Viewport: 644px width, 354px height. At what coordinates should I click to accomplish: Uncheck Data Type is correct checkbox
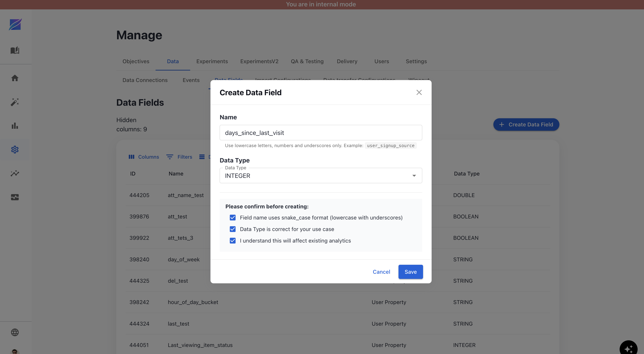(x=232, y=229)
